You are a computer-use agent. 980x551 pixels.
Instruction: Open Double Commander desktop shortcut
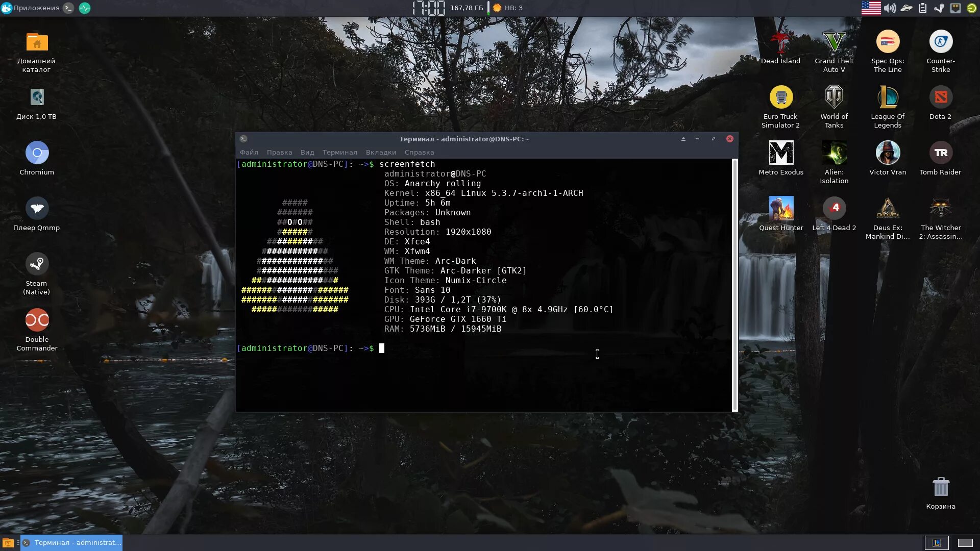[x=37, y=320]
